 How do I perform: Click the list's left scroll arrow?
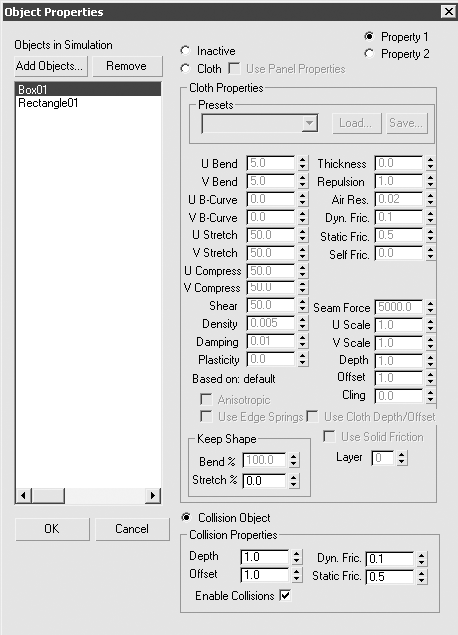(23, 495)
